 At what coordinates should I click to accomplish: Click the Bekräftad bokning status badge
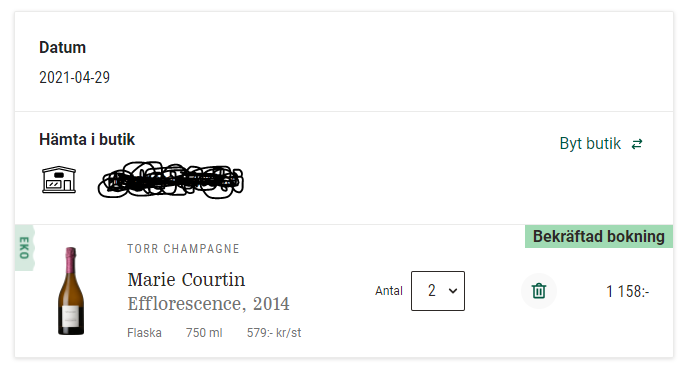[599, 236]
